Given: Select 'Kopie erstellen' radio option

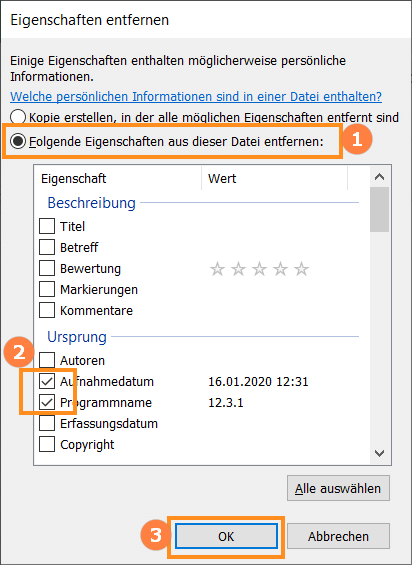Looking at the screenshot, I should [18, 117].
